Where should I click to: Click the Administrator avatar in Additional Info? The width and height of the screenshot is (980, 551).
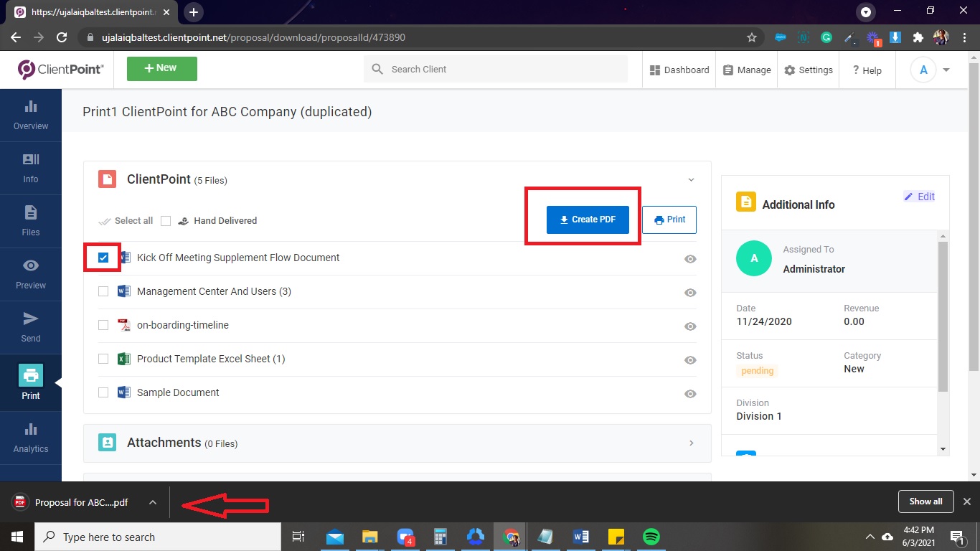(754, 258)
